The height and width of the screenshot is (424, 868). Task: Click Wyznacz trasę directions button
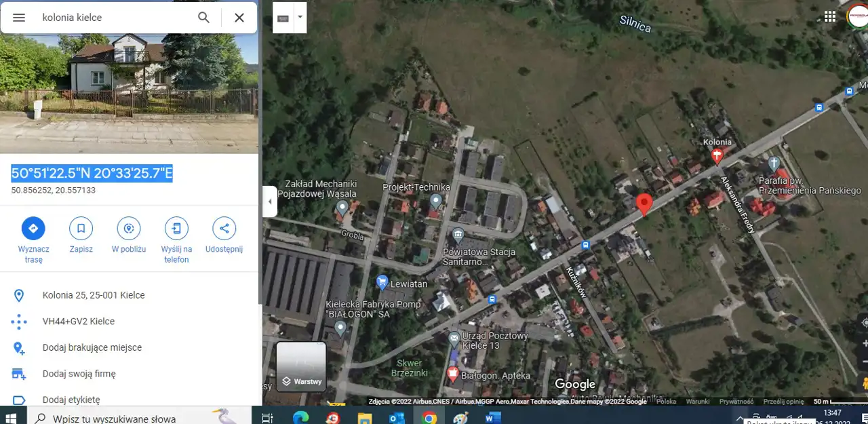tap(33, 229)
